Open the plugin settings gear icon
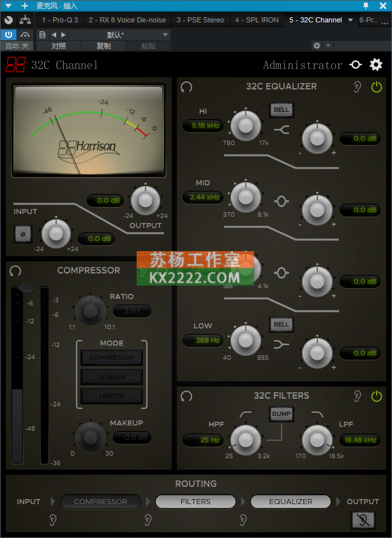This screenshot has width=392, height=538. [x=376, y=65]
